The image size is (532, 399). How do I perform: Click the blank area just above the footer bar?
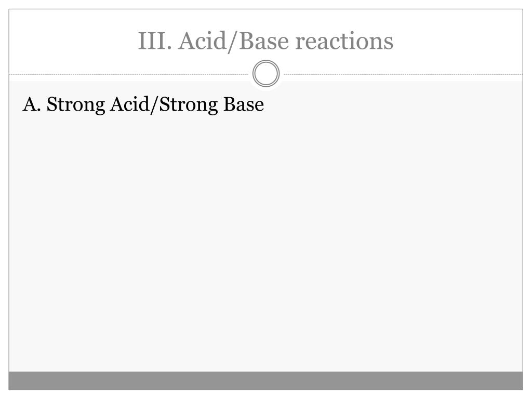tap(265, 363)
